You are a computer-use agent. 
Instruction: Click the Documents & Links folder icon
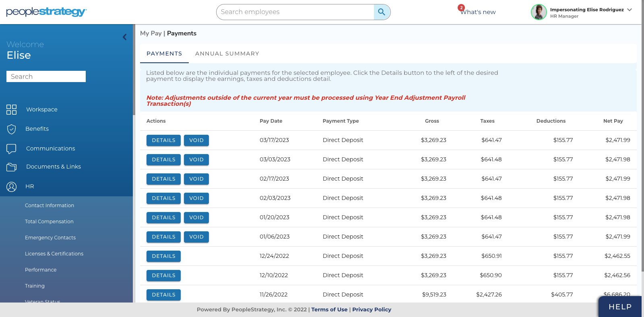point(12,167)
